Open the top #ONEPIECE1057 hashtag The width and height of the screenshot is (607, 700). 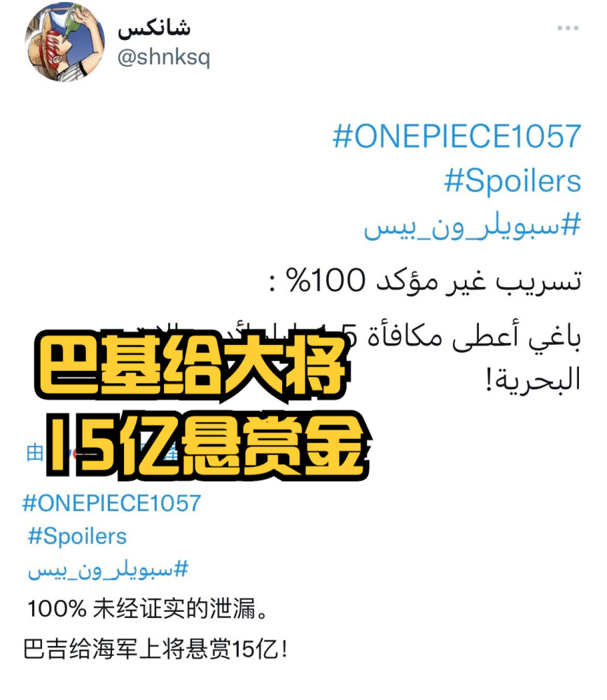click(x=456, y=136)
